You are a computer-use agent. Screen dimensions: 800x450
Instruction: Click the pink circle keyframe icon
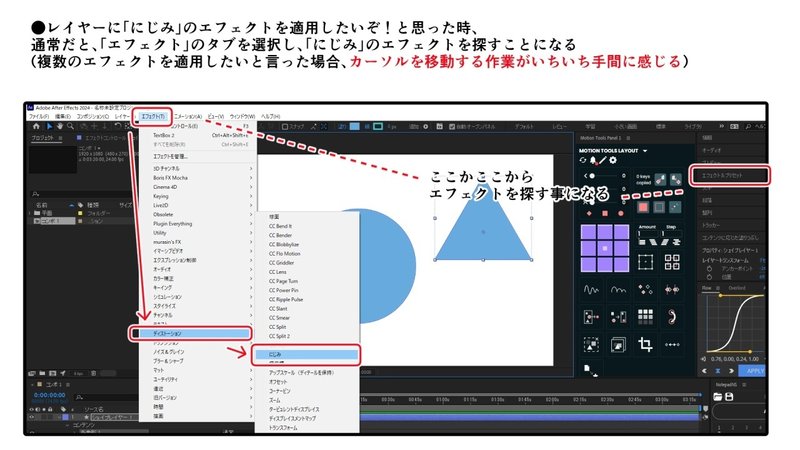620,213
